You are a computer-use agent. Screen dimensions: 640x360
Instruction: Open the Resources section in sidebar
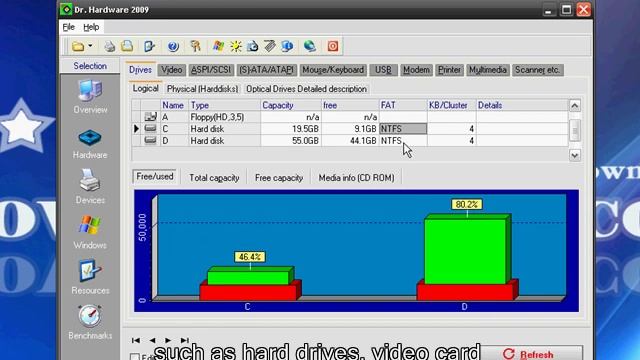tap(90, 277)
